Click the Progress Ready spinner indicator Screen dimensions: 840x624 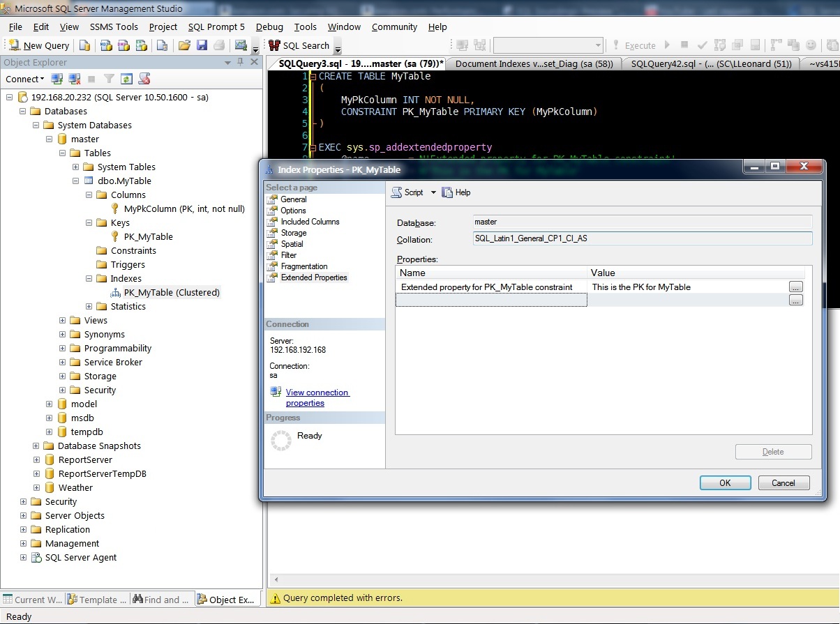(x=280, y=440)
